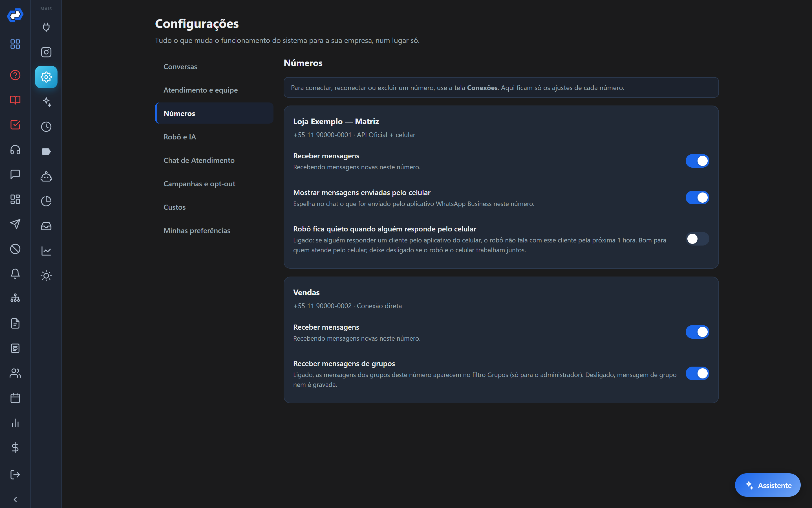The height and width of the screenshot is (508, 812).
Task: Open Campanhas e opt-out section
Action: point(214,184)
